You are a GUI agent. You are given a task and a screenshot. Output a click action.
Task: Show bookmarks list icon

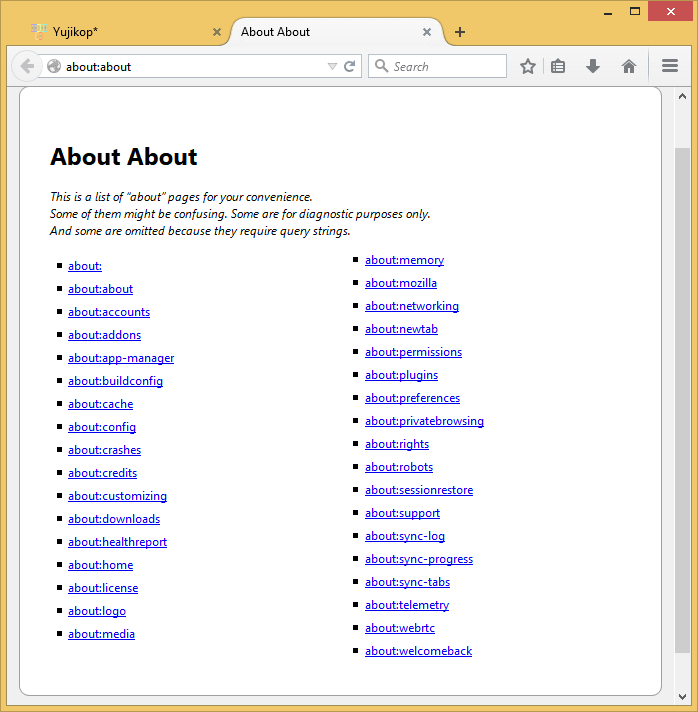[x=558, y=67]
